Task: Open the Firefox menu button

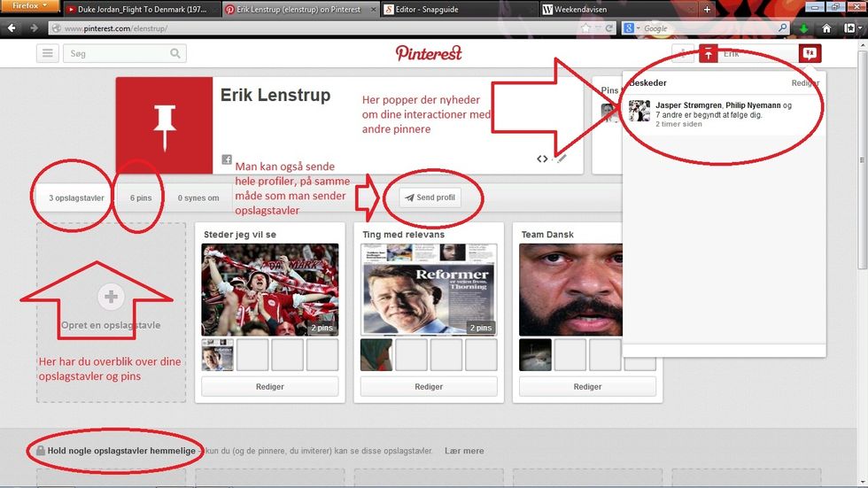Action: pyautogui.click(x=28, y=6)
